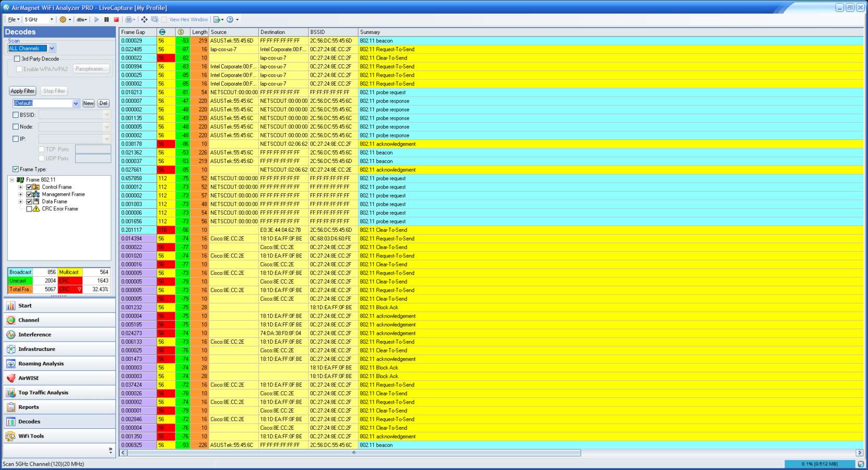Click the CRC Error Frame warning icon
Image resolution: width=868 pixels, height=470 pixels.
(36, 209)
